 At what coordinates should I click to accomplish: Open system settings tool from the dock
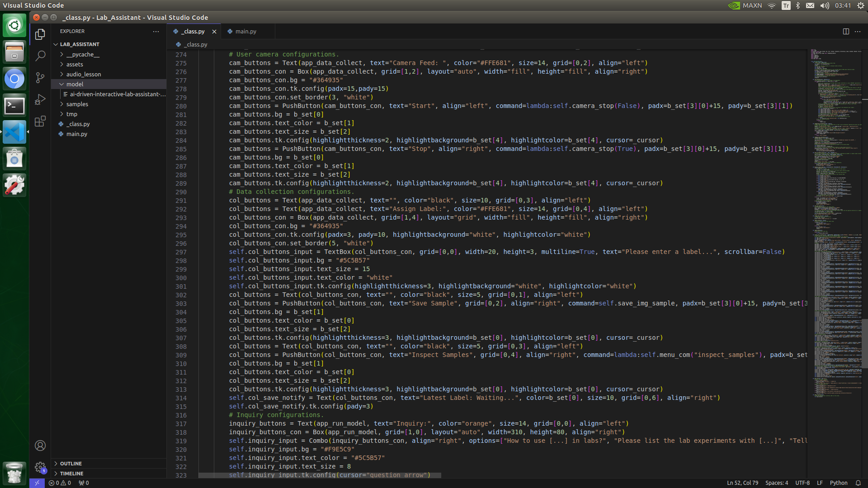pyautogui.click(x=14, y=186)
